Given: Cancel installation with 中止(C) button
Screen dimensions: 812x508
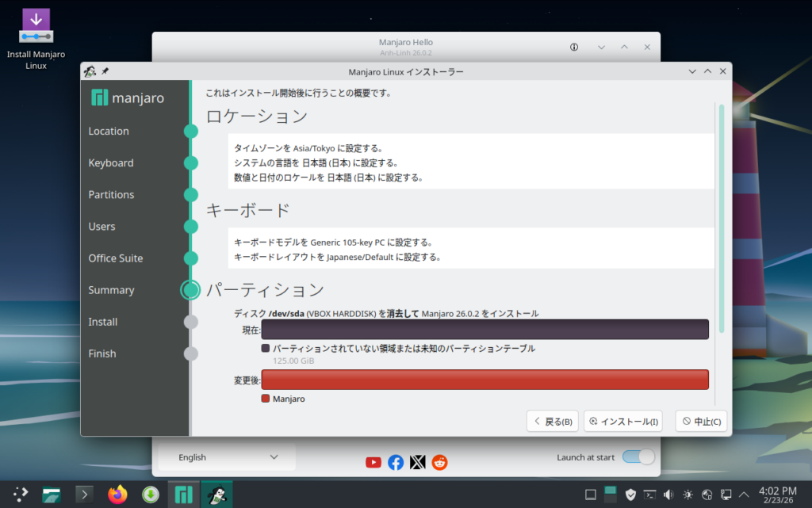Looking at the screenshot, I should [701, 422].
